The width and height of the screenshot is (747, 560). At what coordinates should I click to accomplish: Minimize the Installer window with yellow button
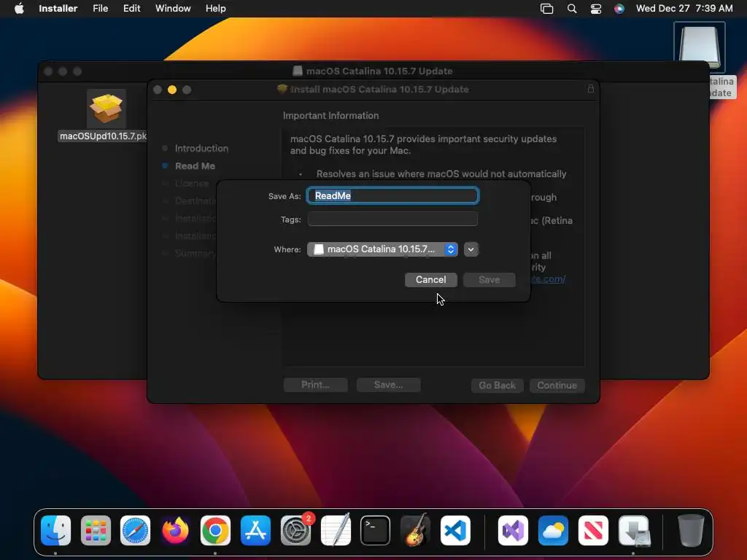click(x=172, y=90)
